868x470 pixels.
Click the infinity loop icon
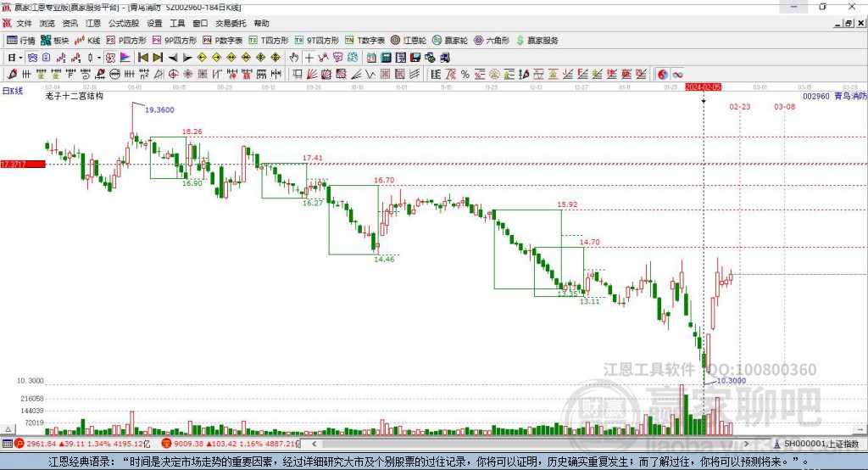tap(677, 75)
